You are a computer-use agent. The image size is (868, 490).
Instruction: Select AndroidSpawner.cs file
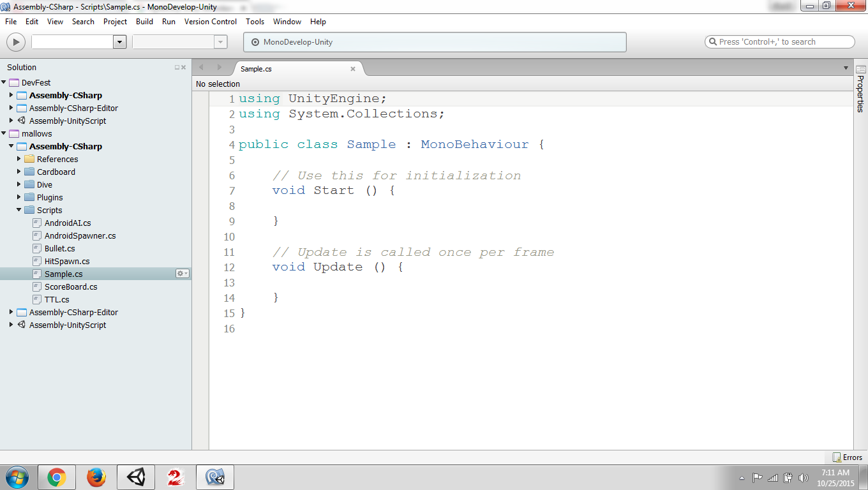pyautogui.click(x=80, y=235)
